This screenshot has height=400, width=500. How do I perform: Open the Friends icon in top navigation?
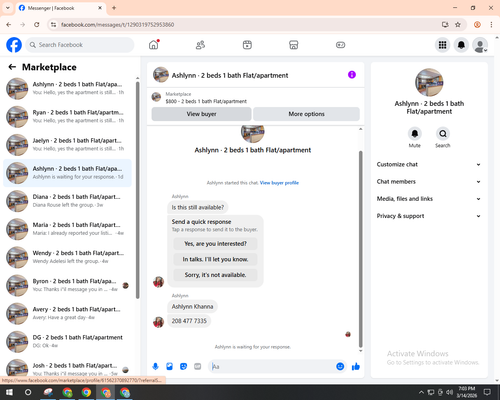tap(200, 45)
